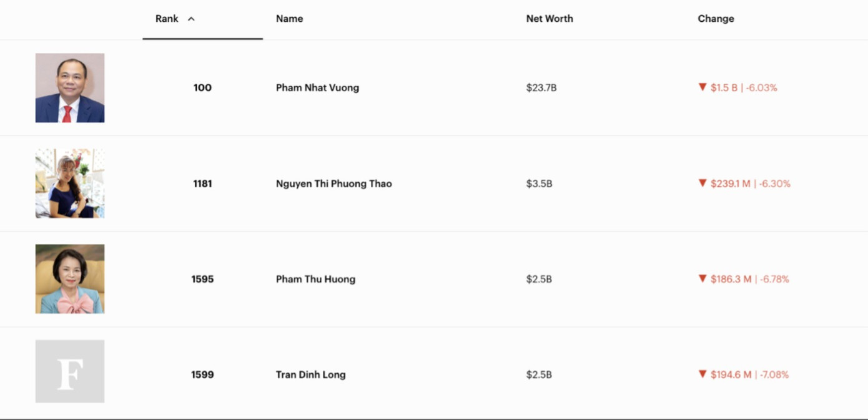
Task: Sort by the Change column header
Action: (x=716, y=19)
